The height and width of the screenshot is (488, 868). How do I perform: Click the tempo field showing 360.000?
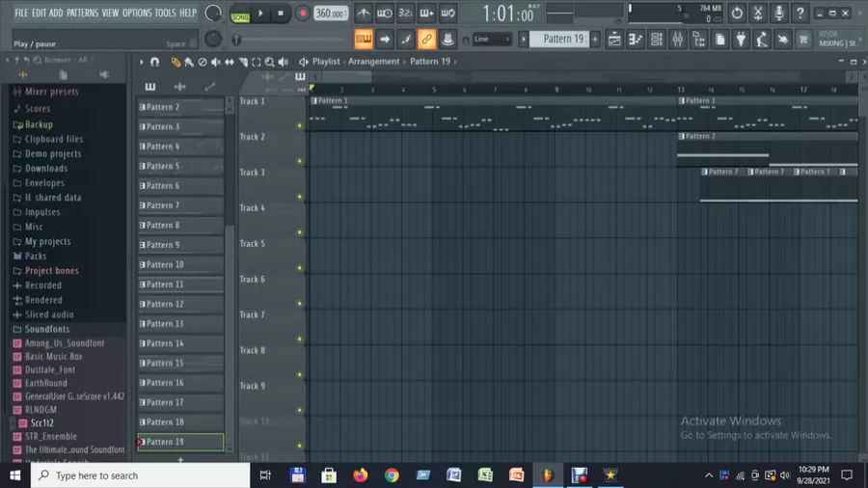click(x=331, y=13)
